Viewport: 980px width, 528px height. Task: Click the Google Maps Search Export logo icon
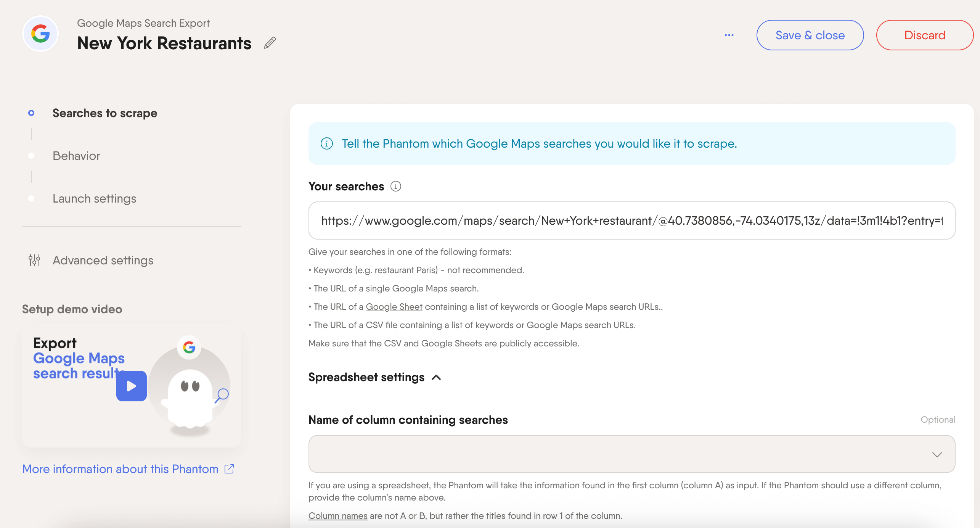click(40, 34)
